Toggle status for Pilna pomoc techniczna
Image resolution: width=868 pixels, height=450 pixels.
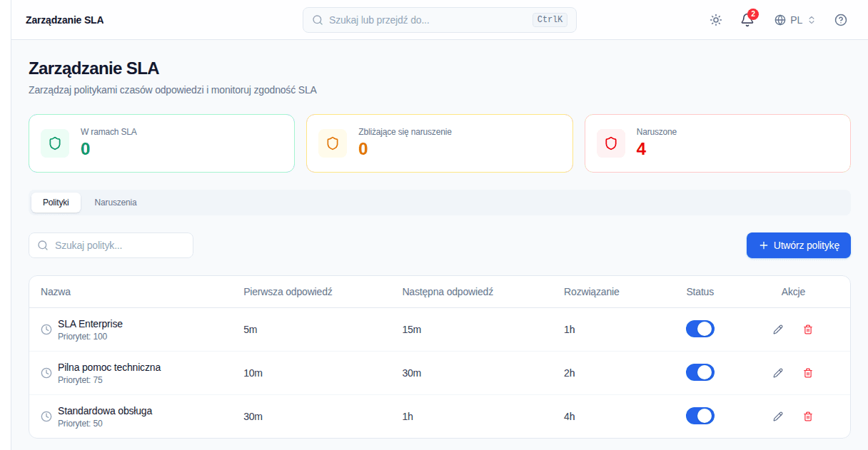click(x=700, y=372)
